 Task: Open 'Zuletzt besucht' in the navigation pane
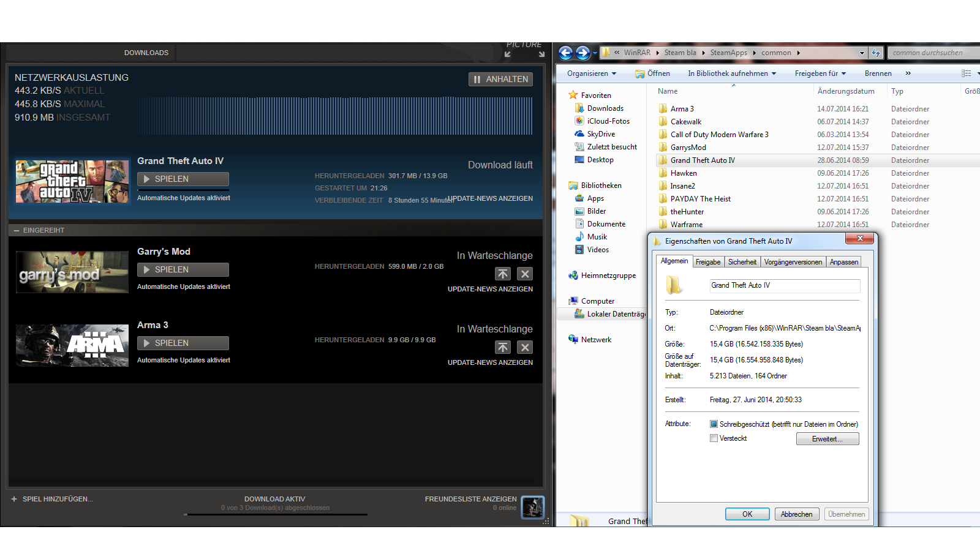point(611,147)
